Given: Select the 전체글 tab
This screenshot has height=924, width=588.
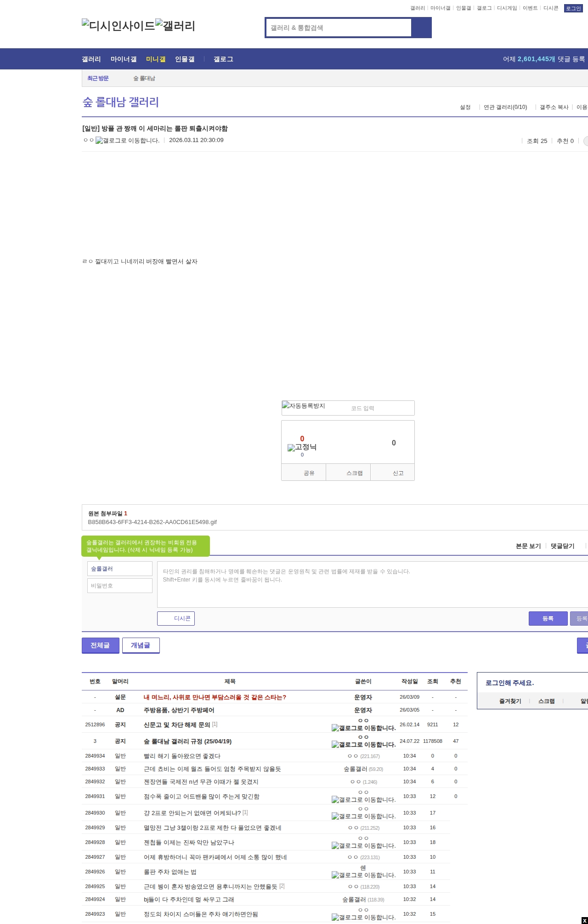Looking at the screenshot, I should pyautogui.click(x=100, y=645).
